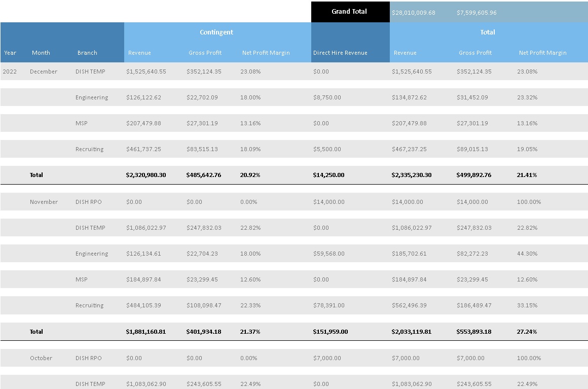Click November Engineering direct hire $59,568.00

[x=328, y=254]
